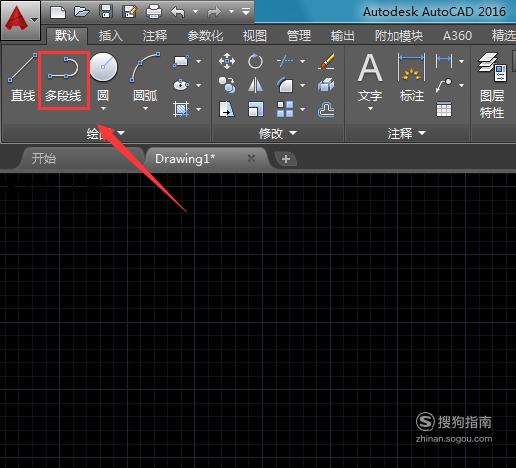Switch to the 注释 ribbon tab
Screen dimensions: 516x468
[155, 36]
